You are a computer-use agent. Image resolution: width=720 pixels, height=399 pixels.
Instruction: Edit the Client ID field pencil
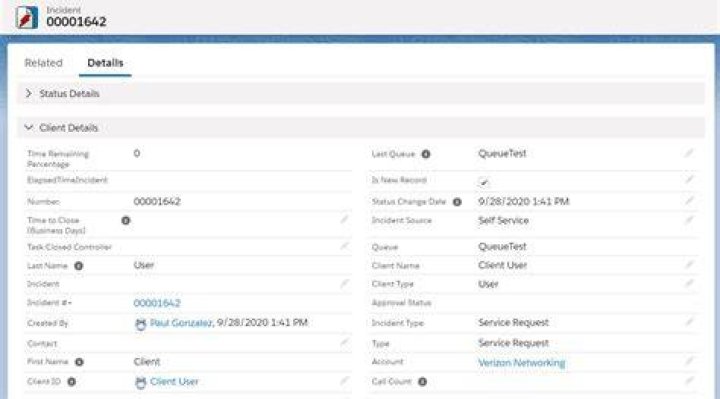pyautogui.click(x=344, y=381)
